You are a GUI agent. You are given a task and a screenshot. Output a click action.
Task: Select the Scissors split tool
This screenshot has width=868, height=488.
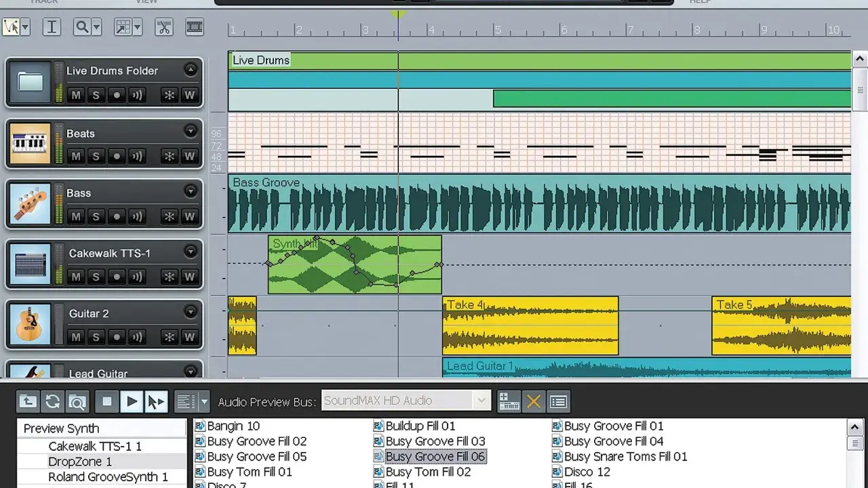tap(163, 27)
